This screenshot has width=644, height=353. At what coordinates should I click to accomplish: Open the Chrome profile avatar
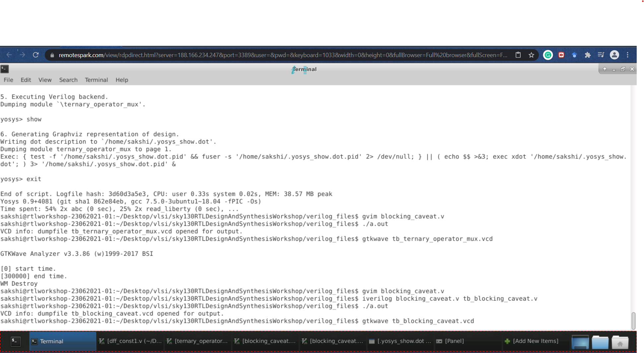pyautogui.click(x=614, y=55)
